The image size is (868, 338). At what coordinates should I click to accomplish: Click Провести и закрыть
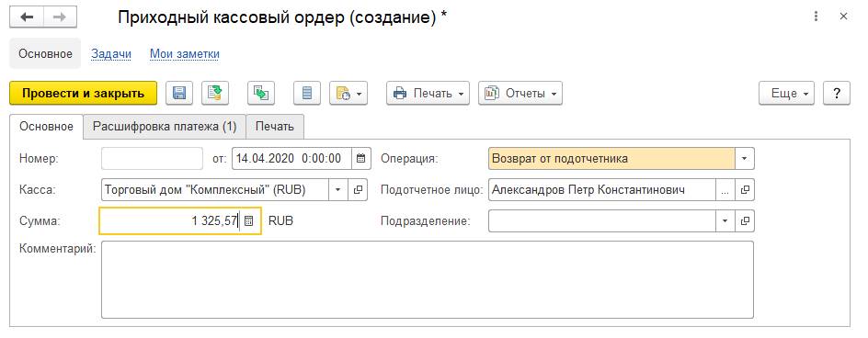click(84, 94)
